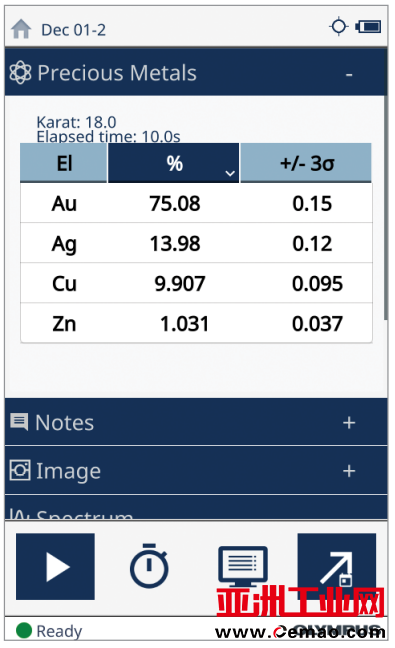Sort by the El column header
The height and width of the screenshot is (648, 395).
64,163
